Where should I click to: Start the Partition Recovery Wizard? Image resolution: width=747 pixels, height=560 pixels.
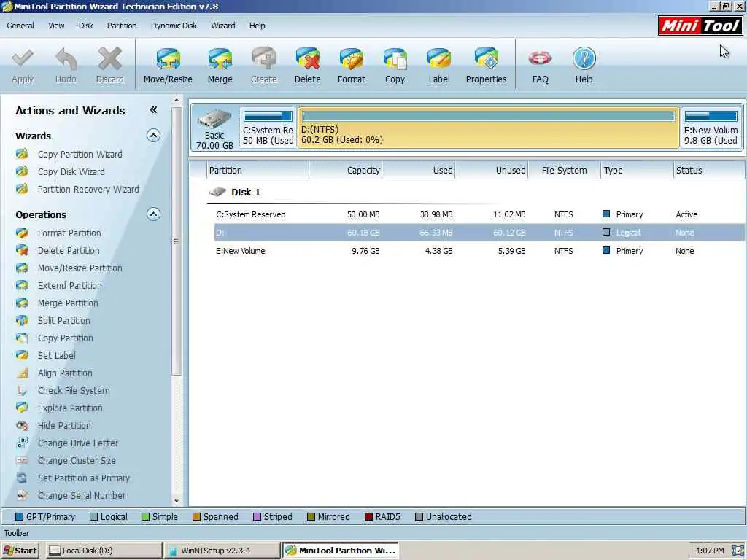[88, 189]
